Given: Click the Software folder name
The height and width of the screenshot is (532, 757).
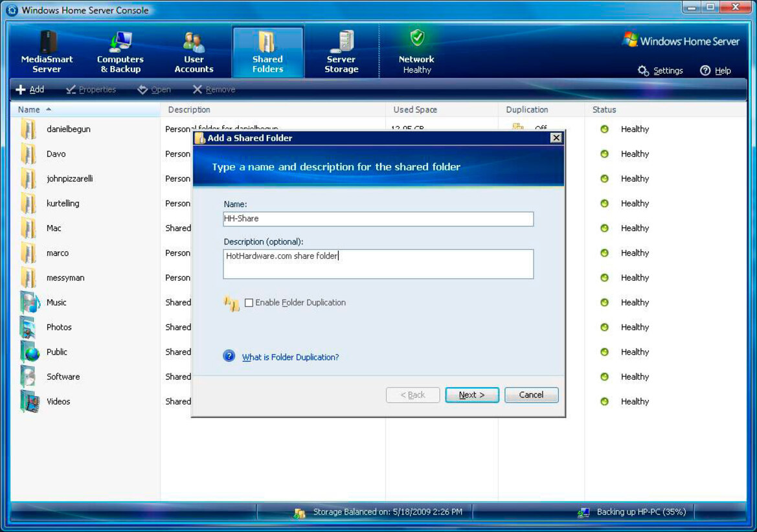Looking at the screenshot, I should coord(63,377).
